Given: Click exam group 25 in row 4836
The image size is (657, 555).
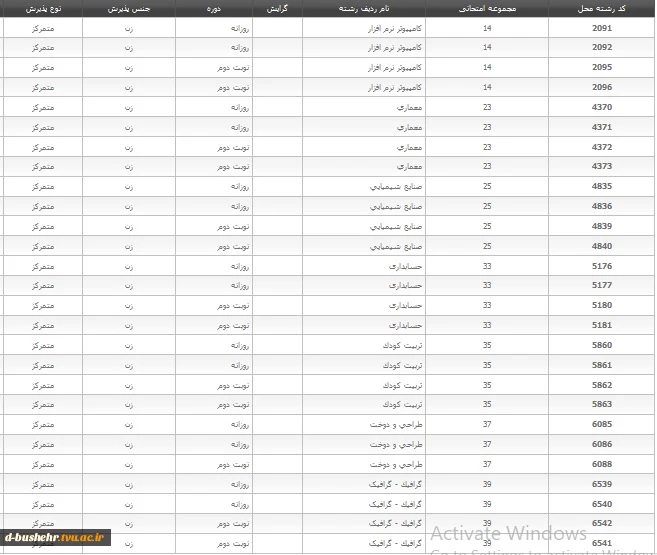Looking at the screenshot, I should pyautogui.click(x=487, y=206).
